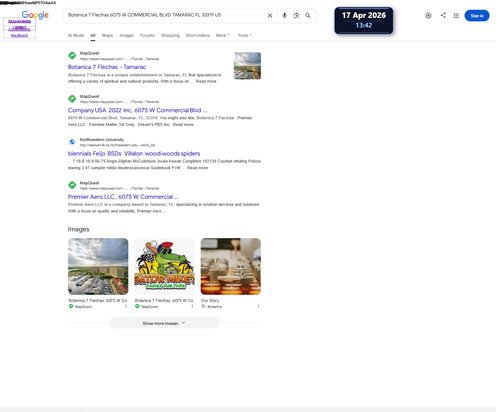Switch to the AI Mode tab
The height and width of the screenshot is (412, 500).
76,35
